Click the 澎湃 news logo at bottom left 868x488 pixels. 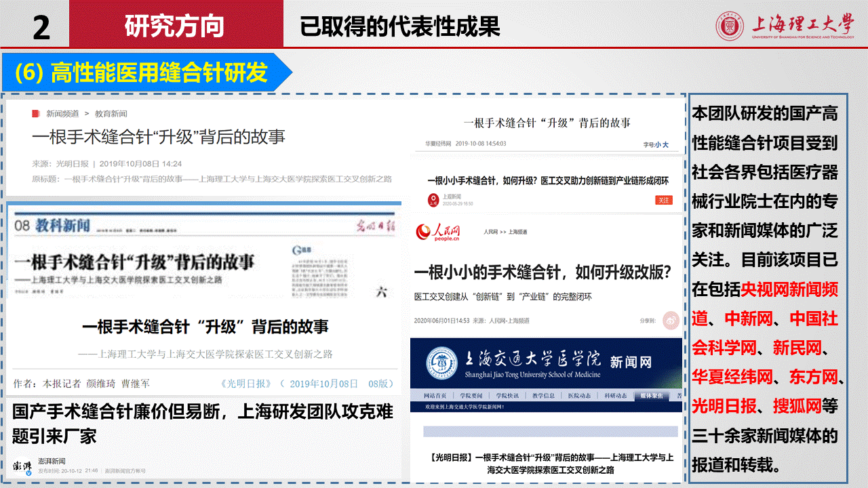tap(22, 466)
